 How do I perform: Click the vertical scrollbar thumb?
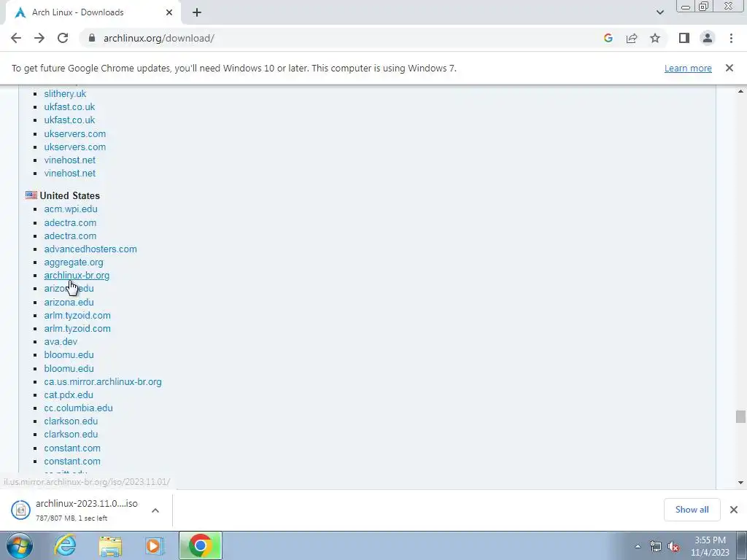pyautogui.click(x=740, y=416)
